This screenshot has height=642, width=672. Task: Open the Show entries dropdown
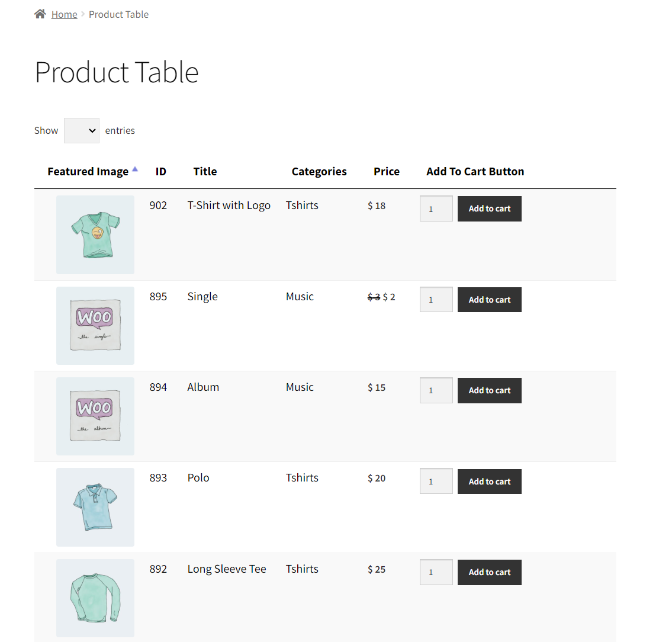(81, 130)
